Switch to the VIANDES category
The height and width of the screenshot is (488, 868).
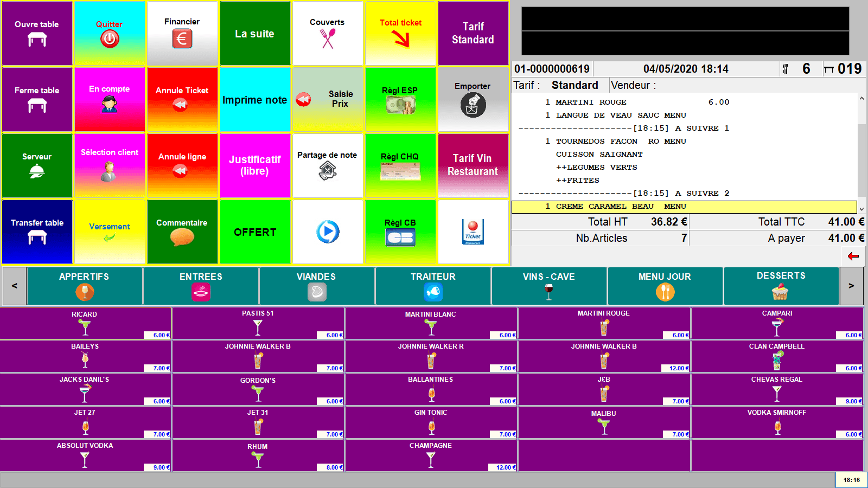317,286
